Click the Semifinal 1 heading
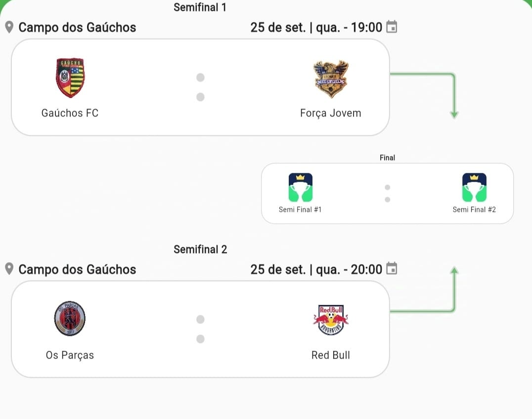532x419 pixels. (200, 7)
